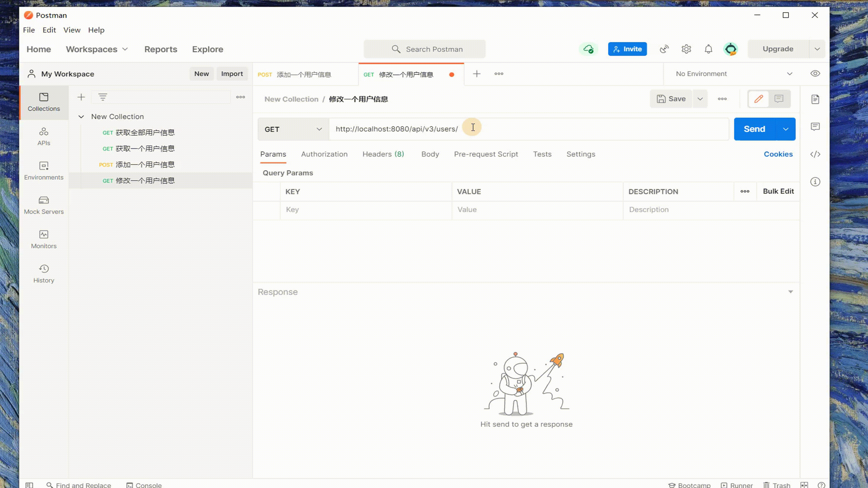Switch to the Body tab
The image size is (868, 488).
(430, 154)
